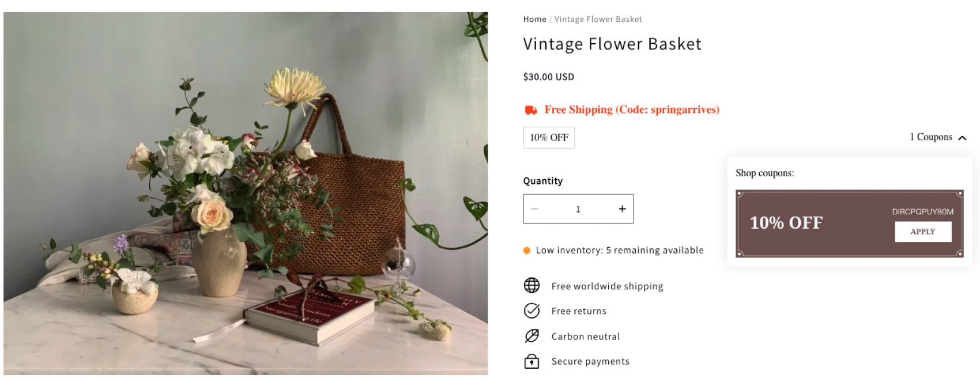Click the free shipping truck icon

coord(530,110)
